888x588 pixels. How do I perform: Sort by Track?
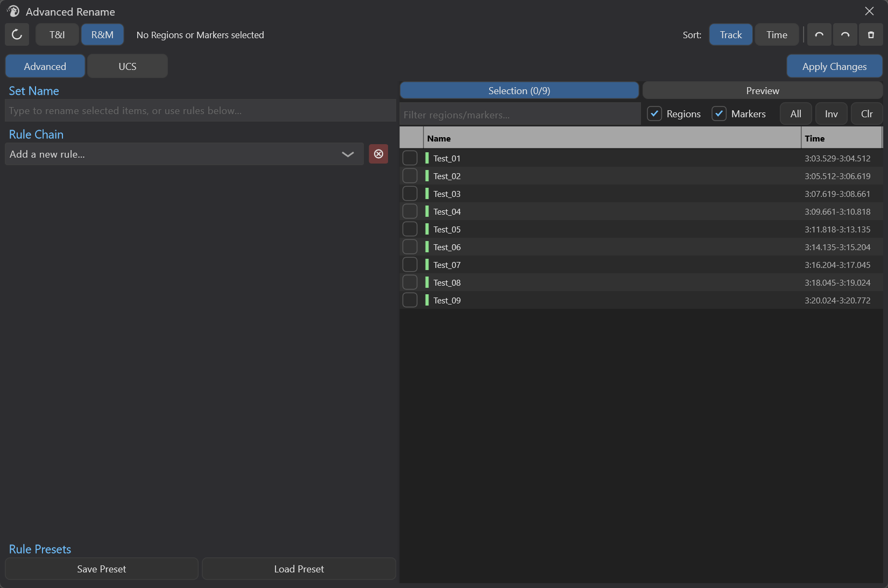pyautogui.click(x=731, y=35)
